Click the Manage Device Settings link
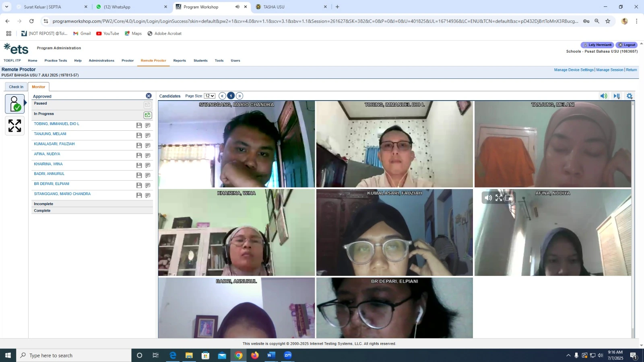 click(574, 70)
